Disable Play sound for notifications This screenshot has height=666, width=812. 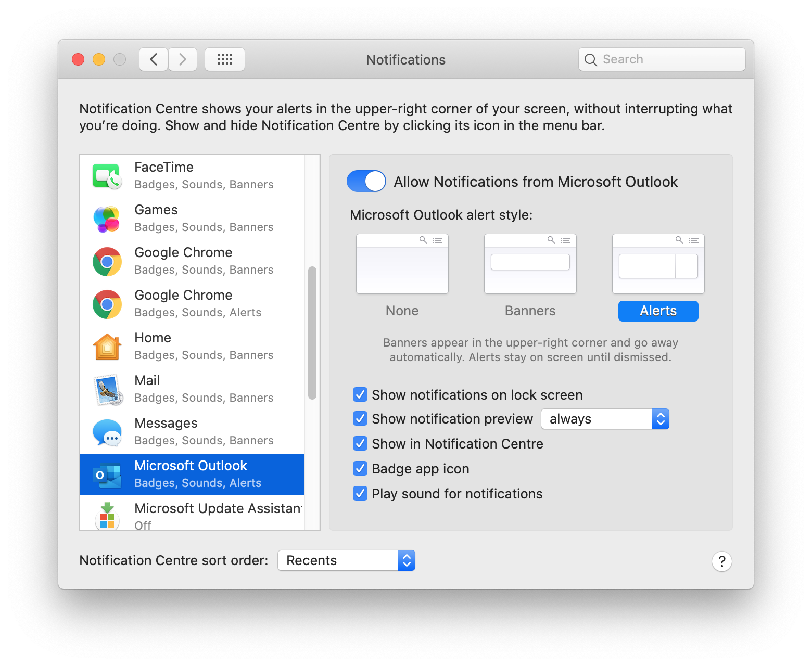pyautogui.click(x=360, y=493)
